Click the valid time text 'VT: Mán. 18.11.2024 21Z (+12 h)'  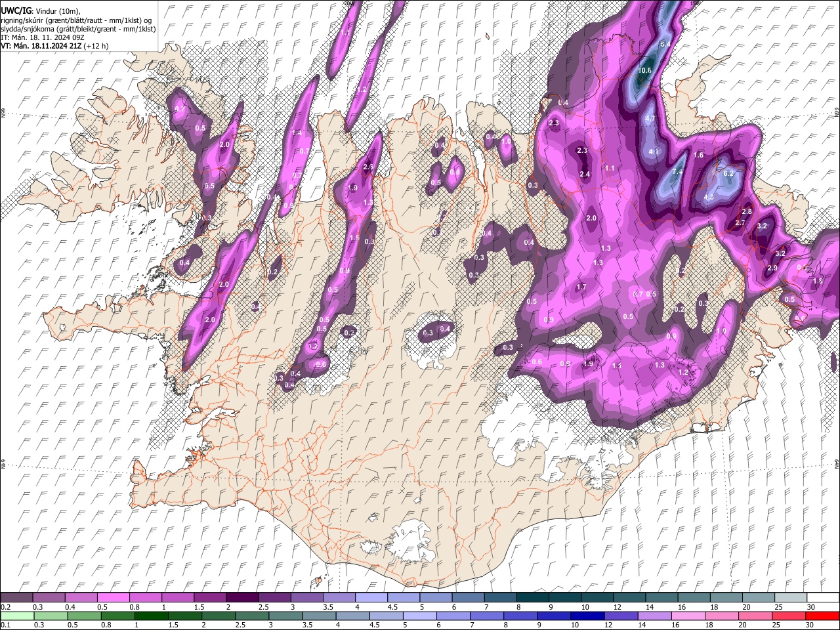54,46
